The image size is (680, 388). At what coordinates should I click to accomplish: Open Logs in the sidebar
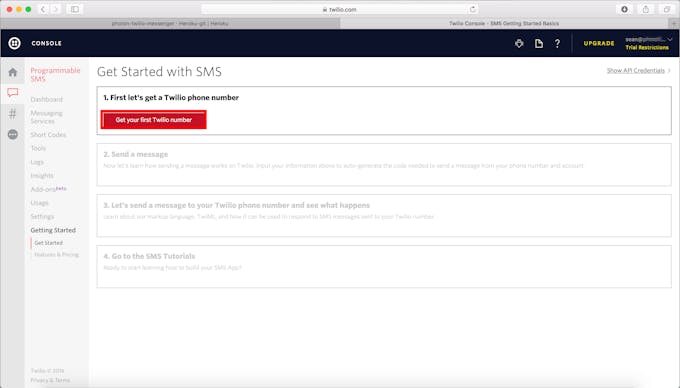tap(37, 162)
